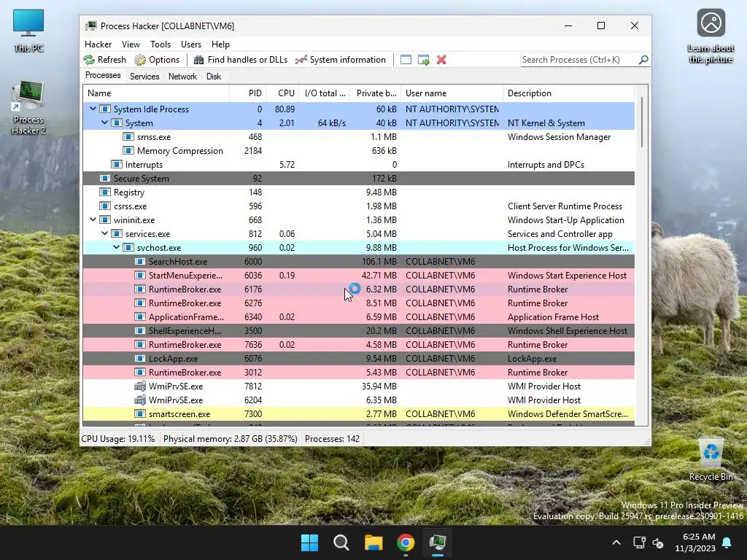Click the Registry process icon

point(105,192)
